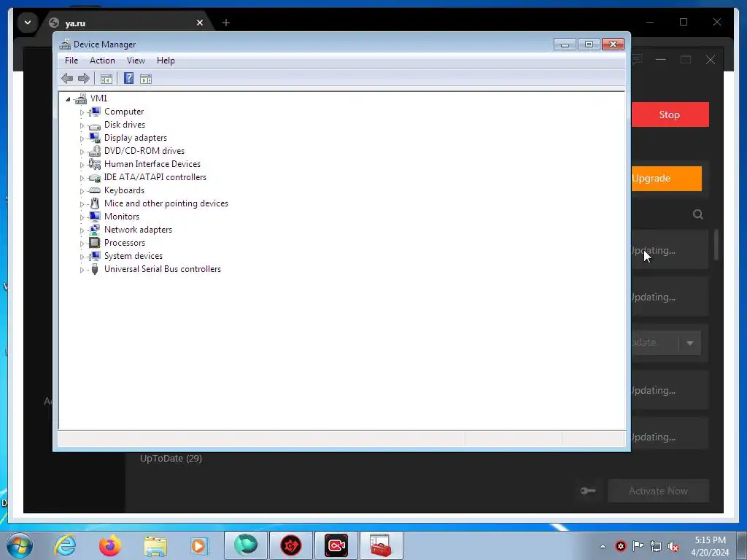Expand the Disk drives node
This screenshot has height=560, width=747.
(82, 125)
